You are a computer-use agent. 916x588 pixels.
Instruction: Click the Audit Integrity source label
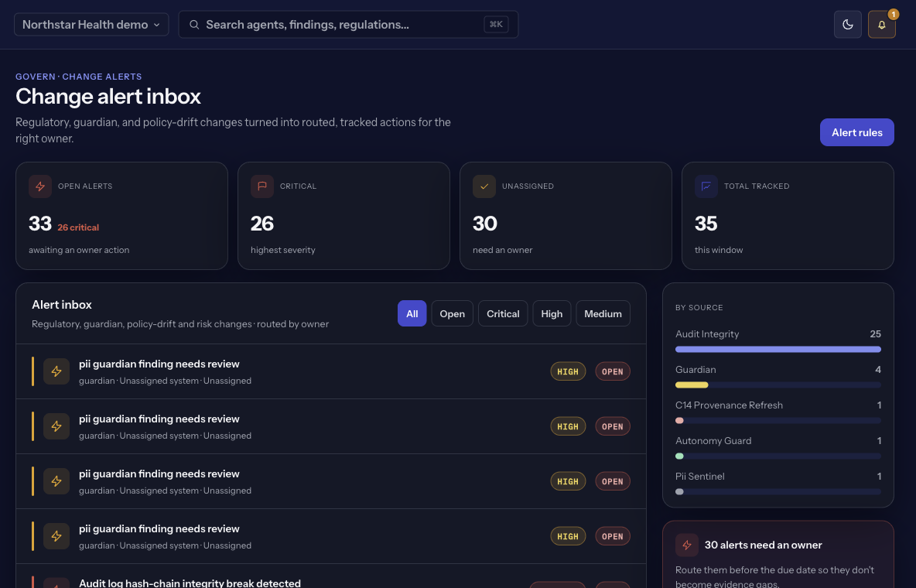pos(707,334)
